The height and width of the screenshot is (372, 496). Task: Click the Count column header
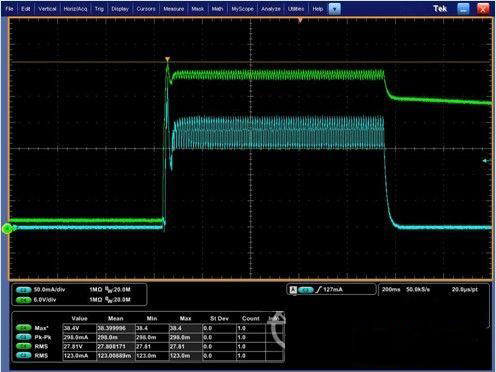[250, 318]
